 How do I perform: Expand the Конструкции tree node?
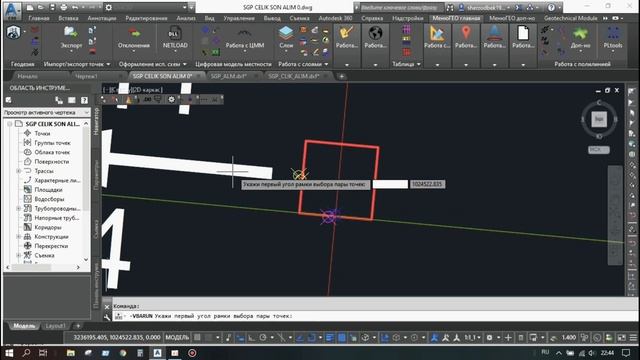point(19,237)
